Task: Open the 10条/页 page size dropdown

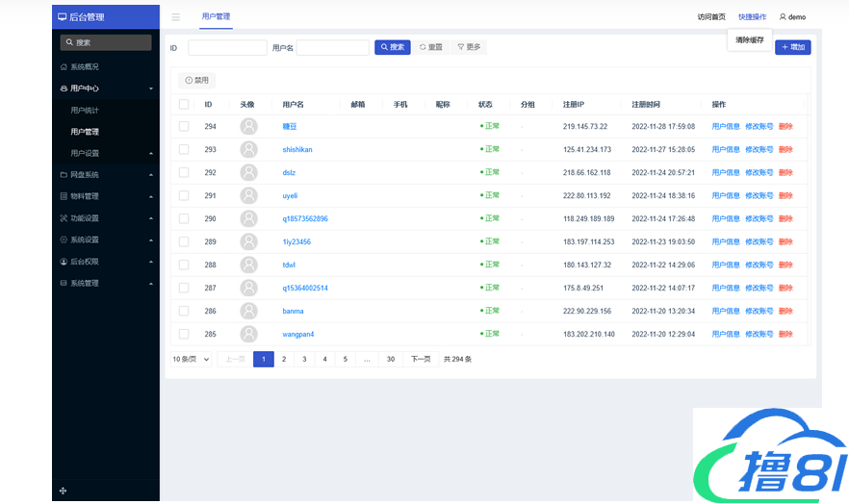Action: tap(192, 359)
